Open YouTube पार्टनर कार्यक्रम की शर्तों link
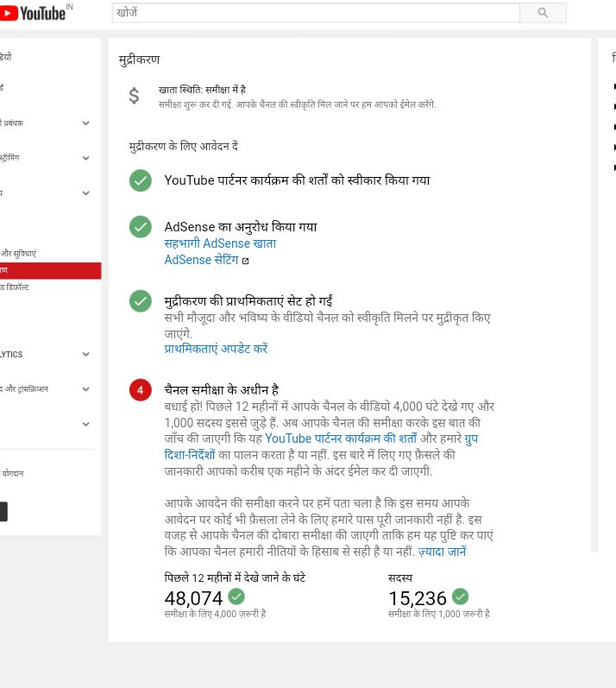616x688 pixels. tap(341, 439)
